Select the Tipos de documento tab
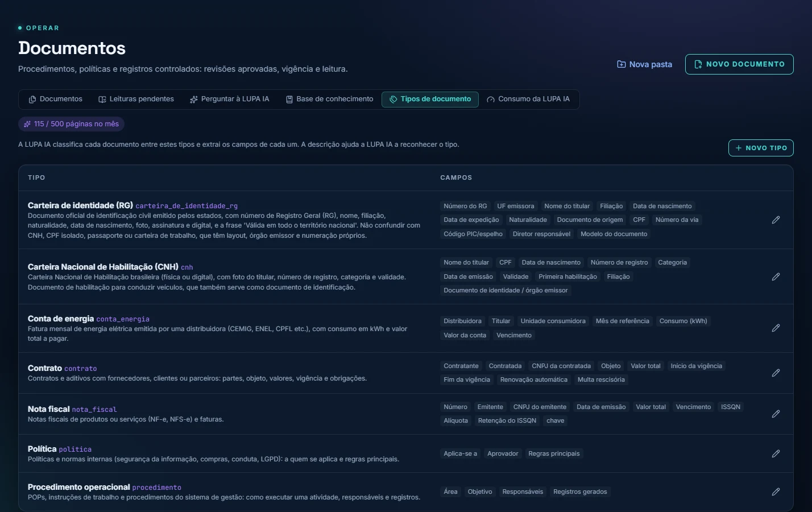 click(430, 99)
